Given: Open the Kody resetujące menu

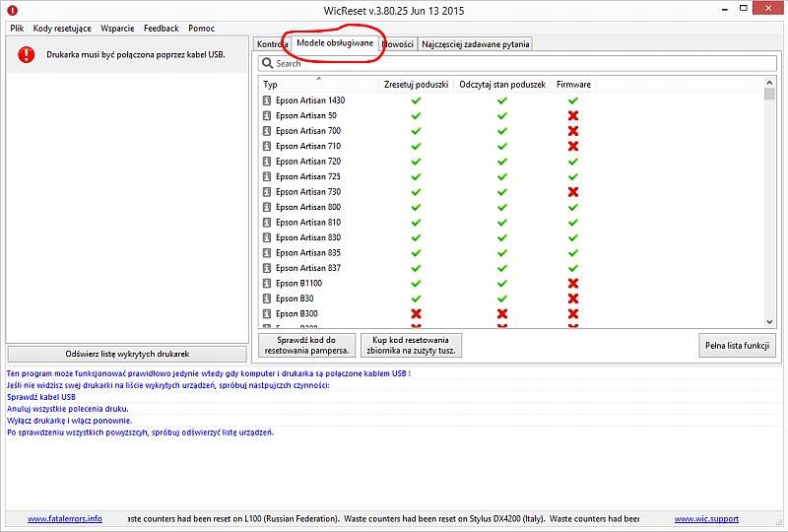Looking at the screenshot, I should pos(62,29).
